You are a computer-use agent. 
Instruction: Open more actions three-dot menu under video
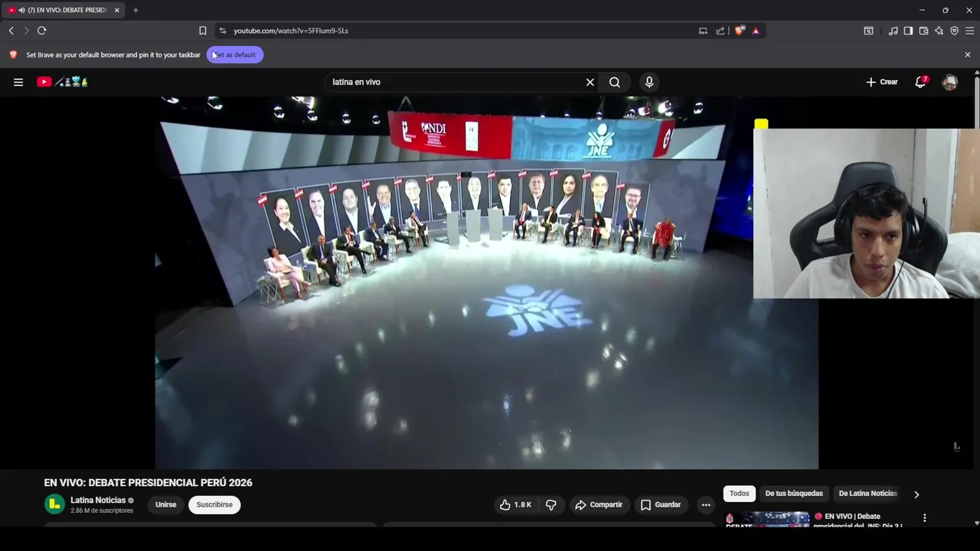[706, 504]
